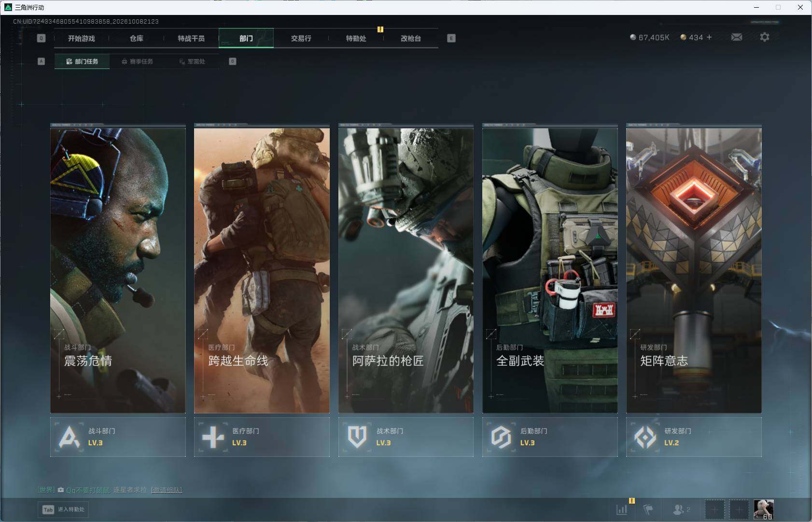
Task: Click the player avatar showing level 60
Action: click(x=764, y=509)
